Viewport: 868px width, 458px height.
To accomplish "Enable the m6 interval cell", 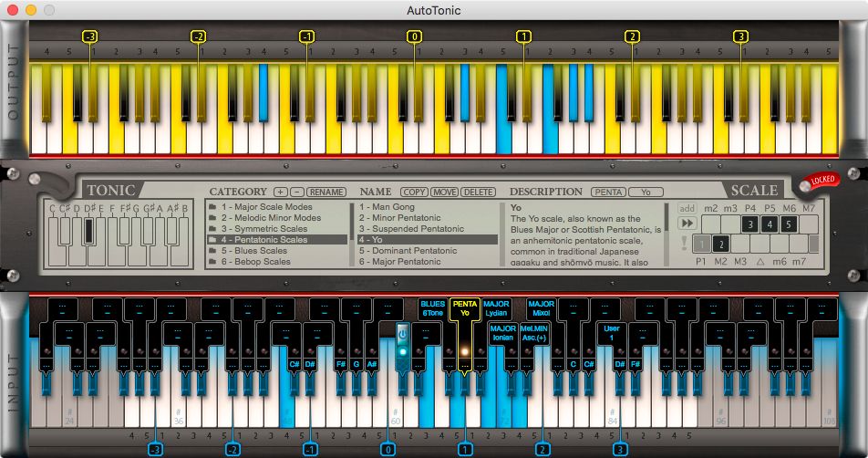I will click(x=780, y=244).
